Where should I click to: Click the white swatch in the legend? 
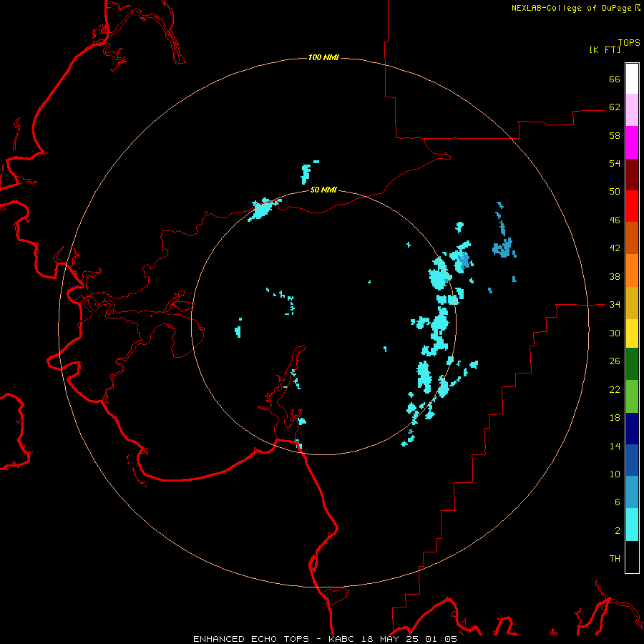tap(632, 79)
